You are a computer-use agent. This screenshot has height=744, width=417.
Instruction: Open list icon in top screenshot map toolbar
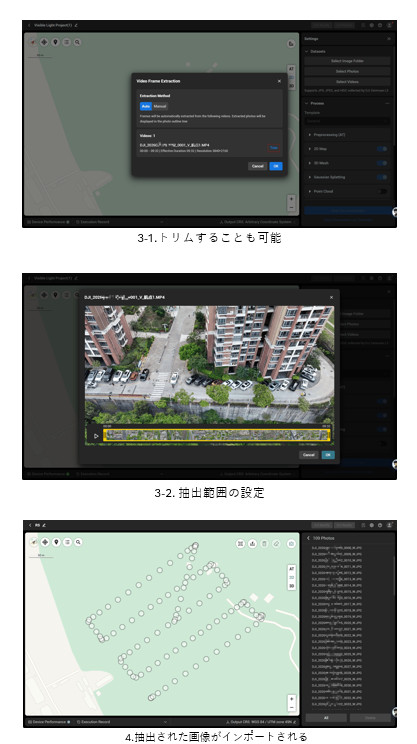pyautogui.click(x=66, y=42)
